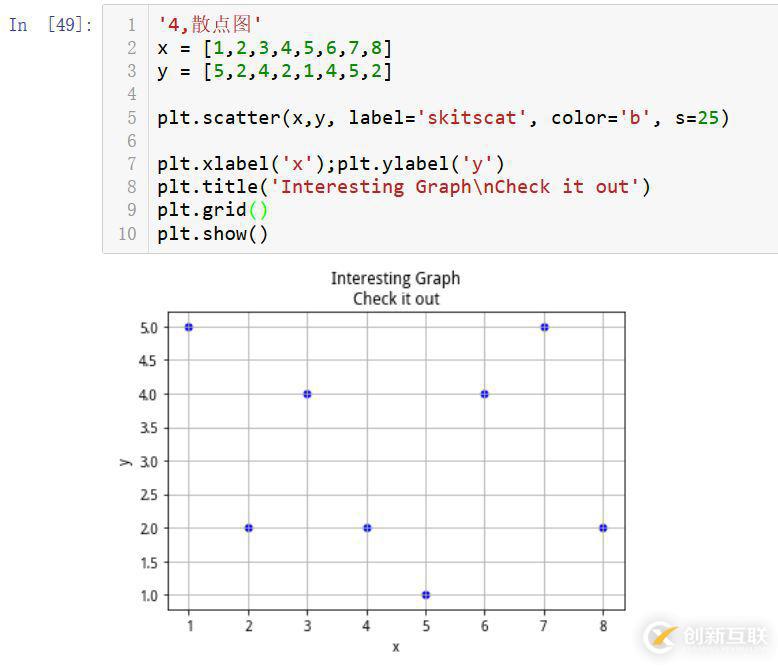Click x-axis tick label 8

point(603,626)
